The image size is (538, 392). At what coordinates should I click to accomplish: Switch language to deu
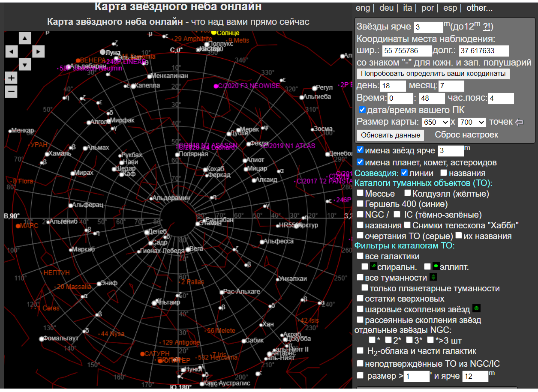pos(386,8)
